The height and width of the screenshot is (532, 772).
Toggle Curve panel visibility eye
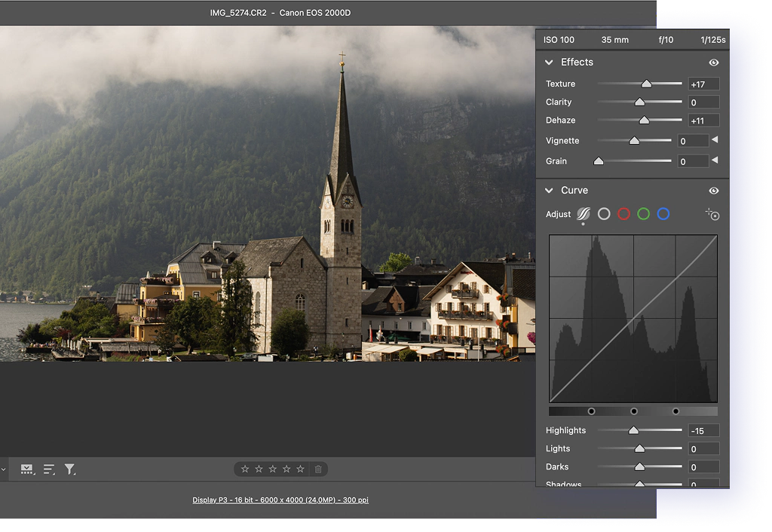[x=714, y=191]
